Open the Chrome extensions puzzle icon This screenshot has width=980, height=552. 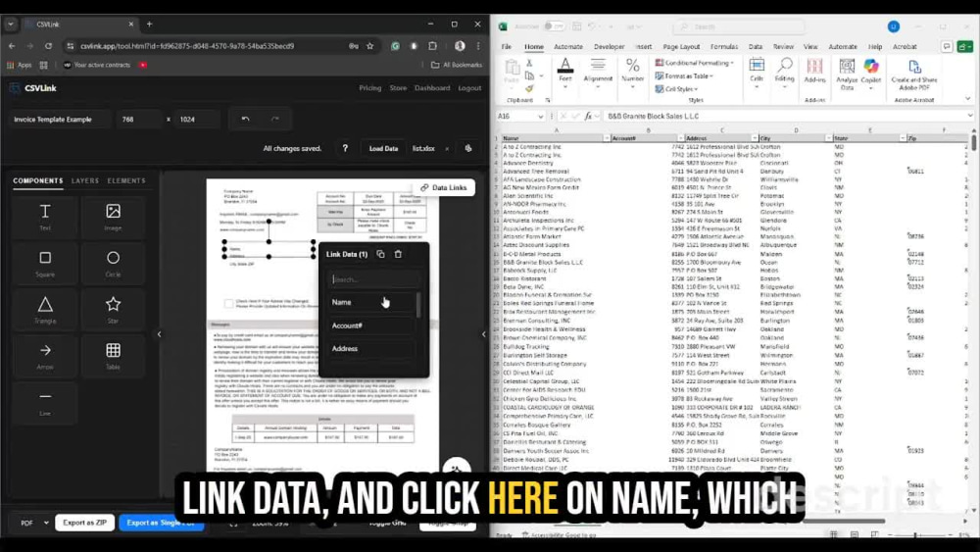coord(432,46)
